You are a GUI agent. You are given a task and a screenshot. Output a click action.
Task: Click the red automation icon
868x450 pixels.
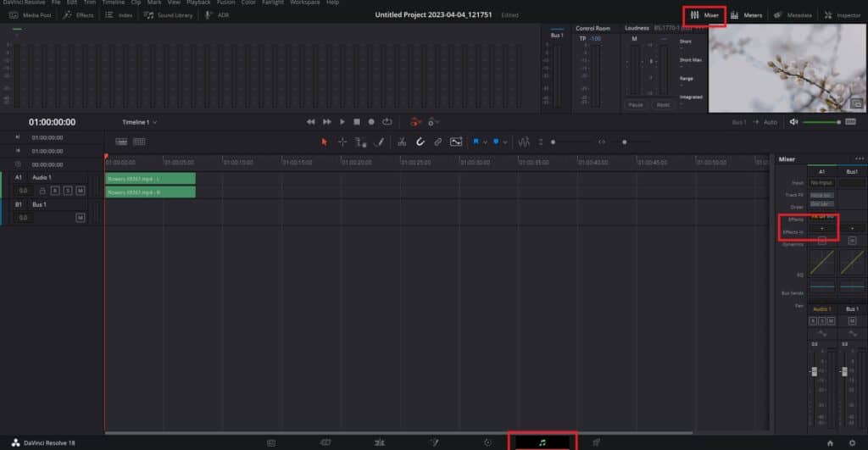point(415,122)
